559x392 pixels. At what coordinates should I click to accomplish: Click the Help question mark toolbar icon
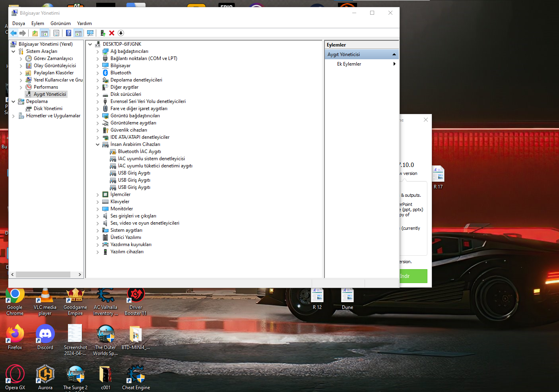[68, 33]
